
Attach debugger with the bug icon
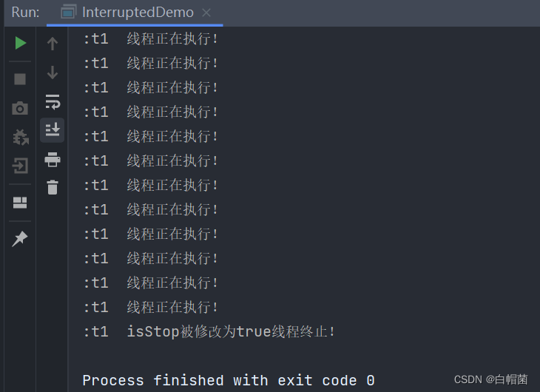click(x=20, y=138)
